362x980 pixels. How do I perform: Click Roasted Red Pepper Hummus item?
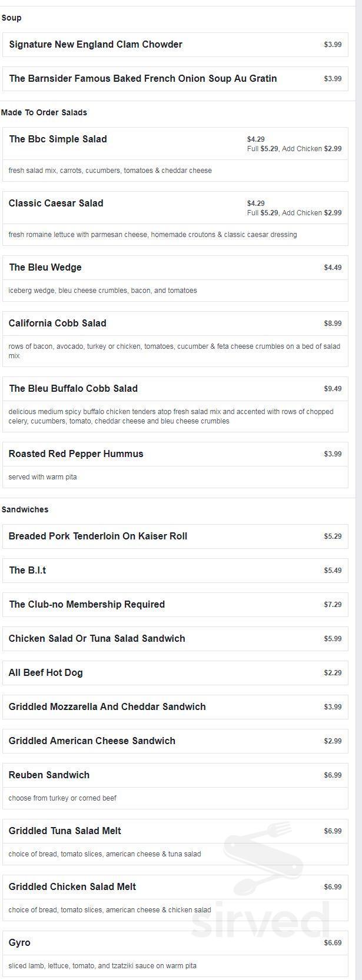175,465
